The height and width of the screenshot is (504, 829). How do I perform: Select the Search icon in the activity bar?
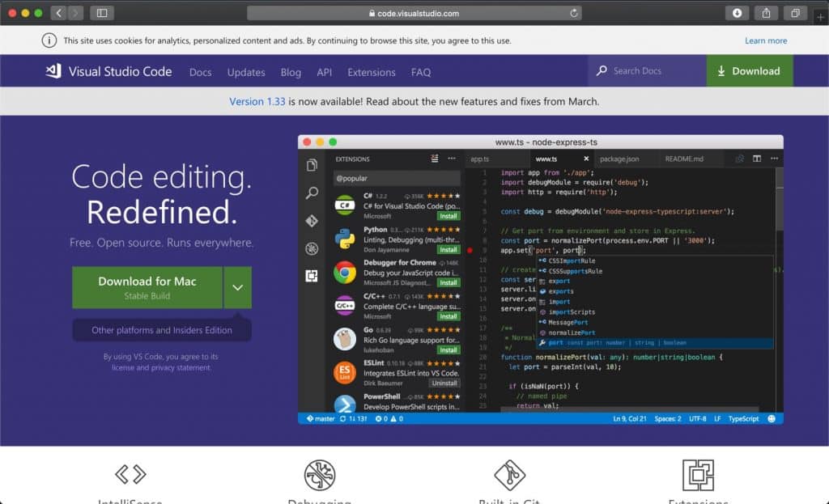click(312, 193)
